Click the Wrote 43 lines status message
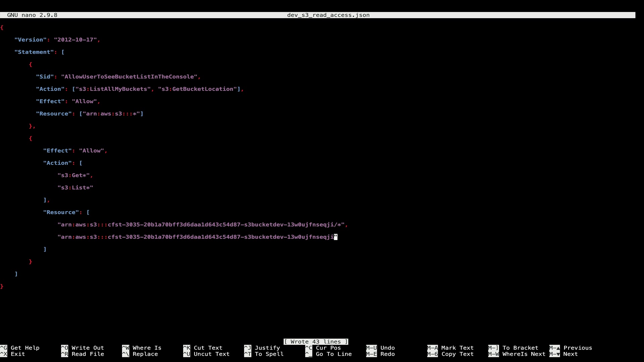Image resolution: width=644 pixels, height=362 pixels. [316, 342]
